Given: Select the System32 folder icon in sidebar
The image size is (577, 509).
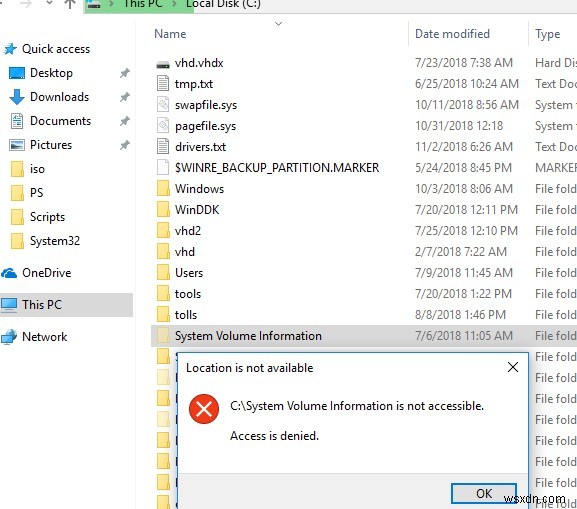Looking at the screenshot, I should pyautogui.click(x=17, y=241).
